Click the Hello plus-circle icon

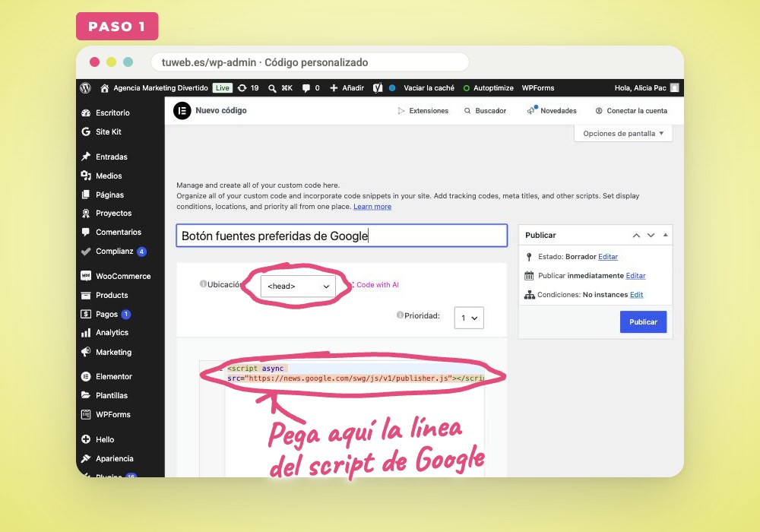pyautogui.click(x=86, y=439)
